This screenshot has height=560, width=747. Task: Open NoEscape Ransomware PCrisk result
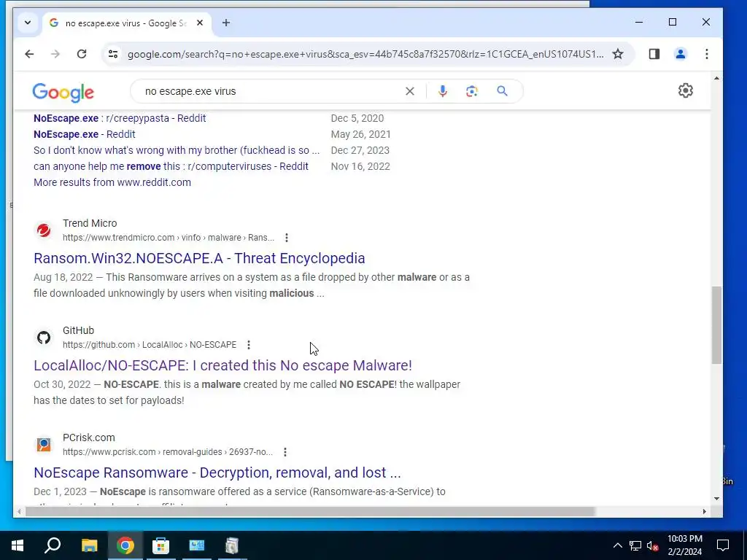[217, 472]
